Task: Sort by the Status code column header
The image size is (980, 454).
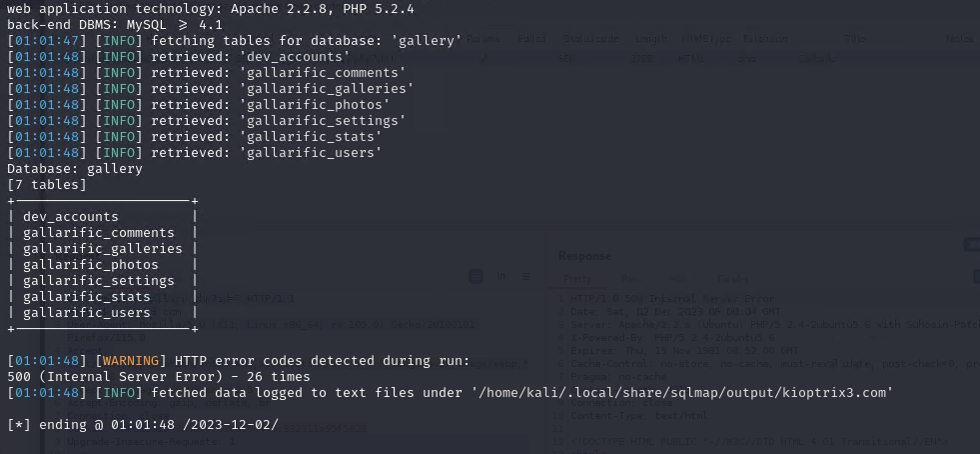Action: coord(591,39)
